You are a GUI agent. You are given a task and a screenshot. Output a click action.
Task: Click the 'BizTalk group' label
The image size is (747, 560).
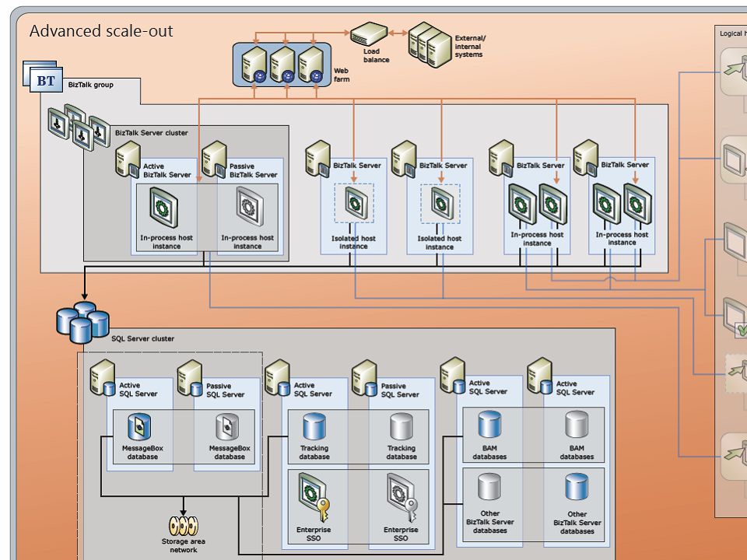[x=90, y=85]
